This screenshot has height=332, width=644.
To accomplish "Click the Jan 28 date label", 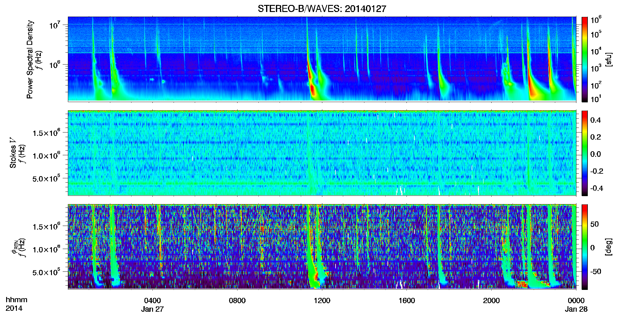I will (x=576, y=309).
